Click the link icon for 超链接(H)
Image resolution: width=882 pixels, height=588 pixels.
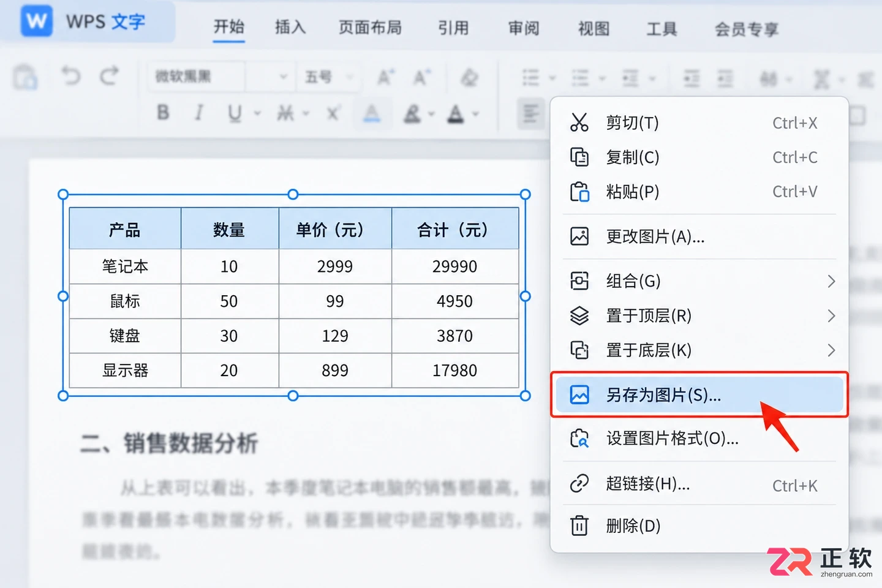(x=579, y=484)
